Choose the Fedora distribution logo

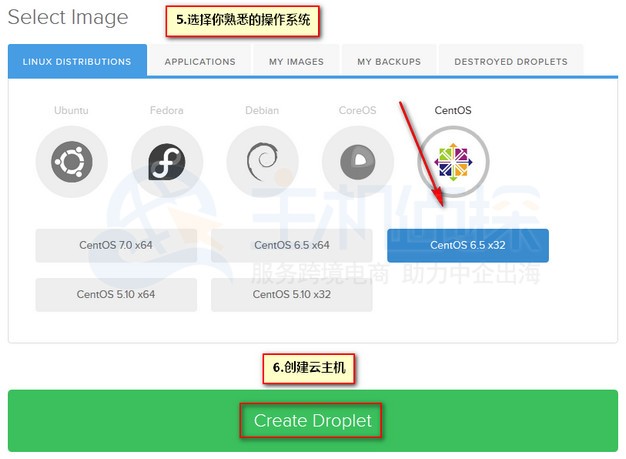167,162
